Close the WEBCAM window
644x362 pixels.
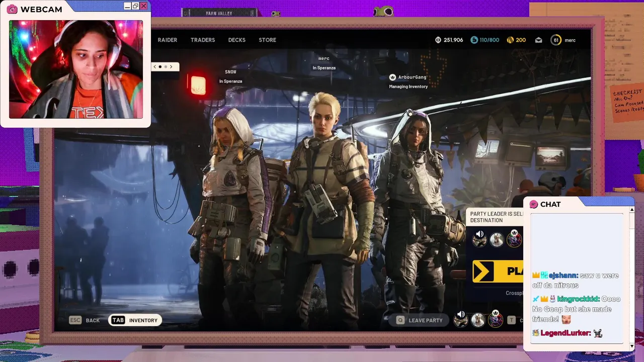(x=143, y=6)
